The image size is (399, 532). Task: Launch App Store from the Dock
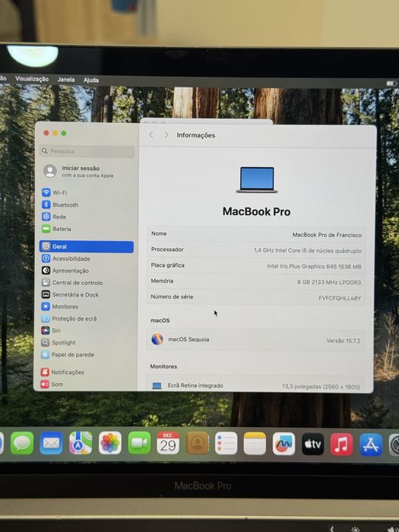pyautogui.click(x=371, y=445)
